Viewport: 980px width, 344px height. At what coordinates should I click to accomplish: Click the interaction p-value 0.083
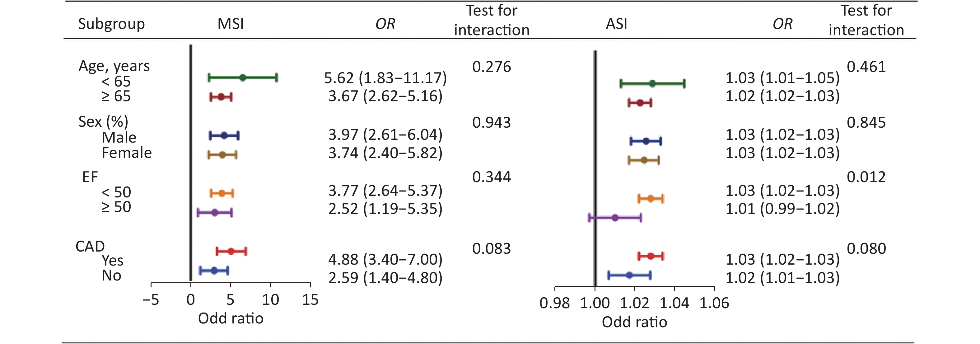492,248
